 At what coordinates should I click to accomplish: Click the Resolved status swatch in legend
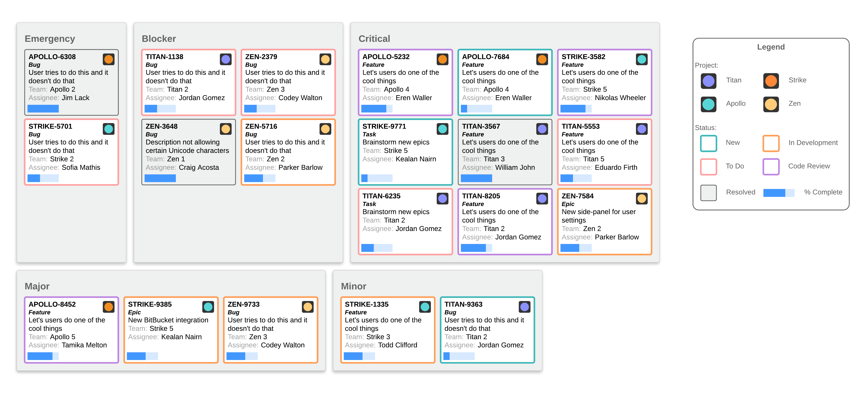[x=708, y=193]
